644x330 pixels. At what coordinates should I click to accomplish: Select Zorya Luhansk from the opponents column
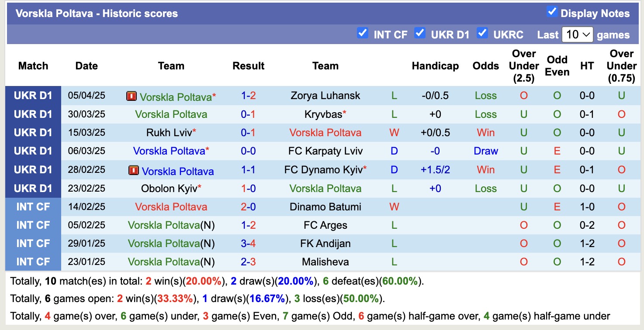click(325, 95)
